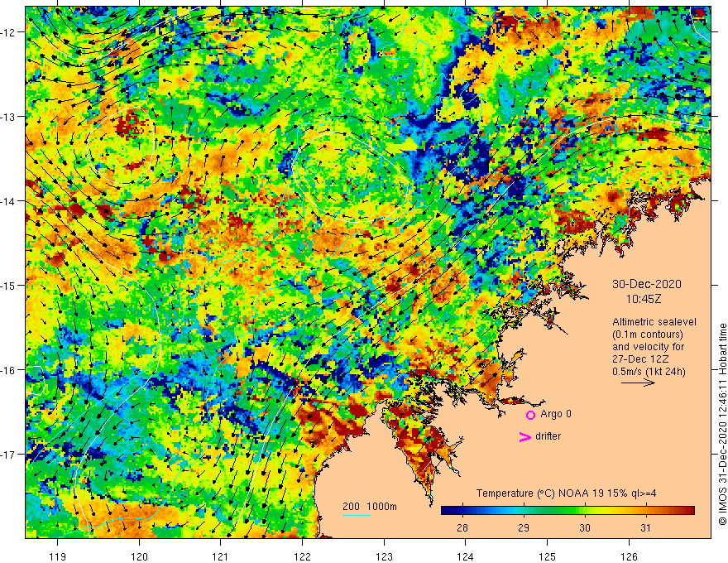Screen dimensions: 728x563
Task: Click the vertical IMOS copyright timestamp text
Action: coord(722,426)
